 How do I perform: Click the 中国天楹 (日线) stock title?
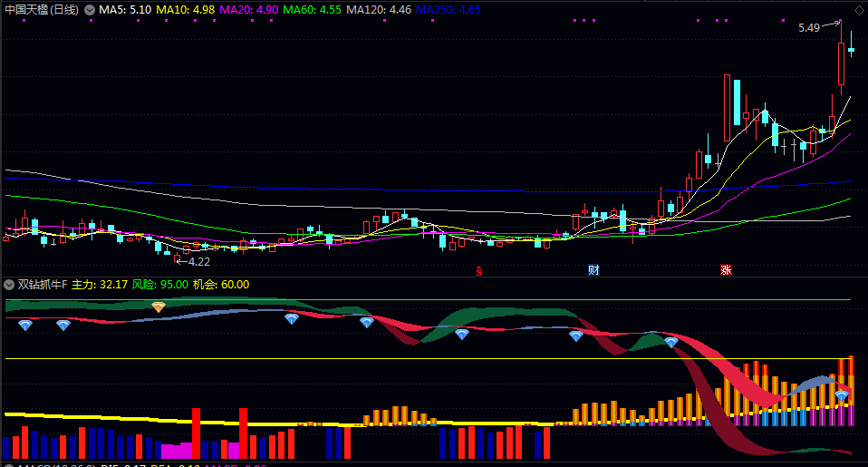coord(41,10)
